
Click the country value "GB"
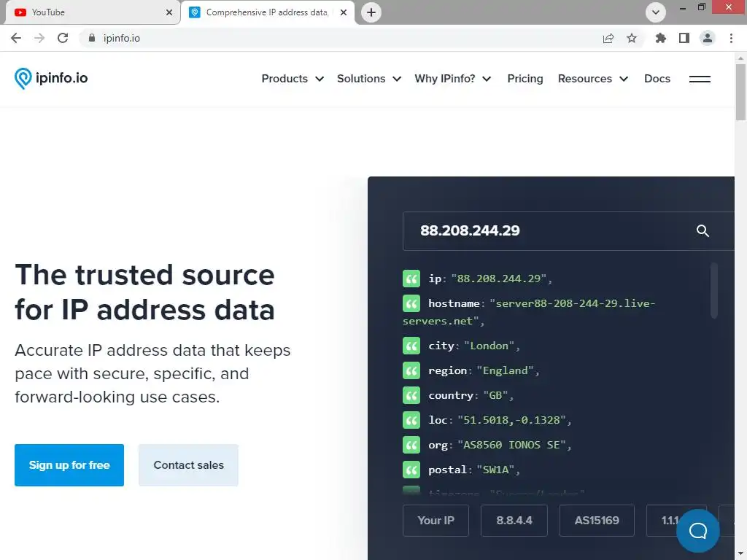pos(495,395)
